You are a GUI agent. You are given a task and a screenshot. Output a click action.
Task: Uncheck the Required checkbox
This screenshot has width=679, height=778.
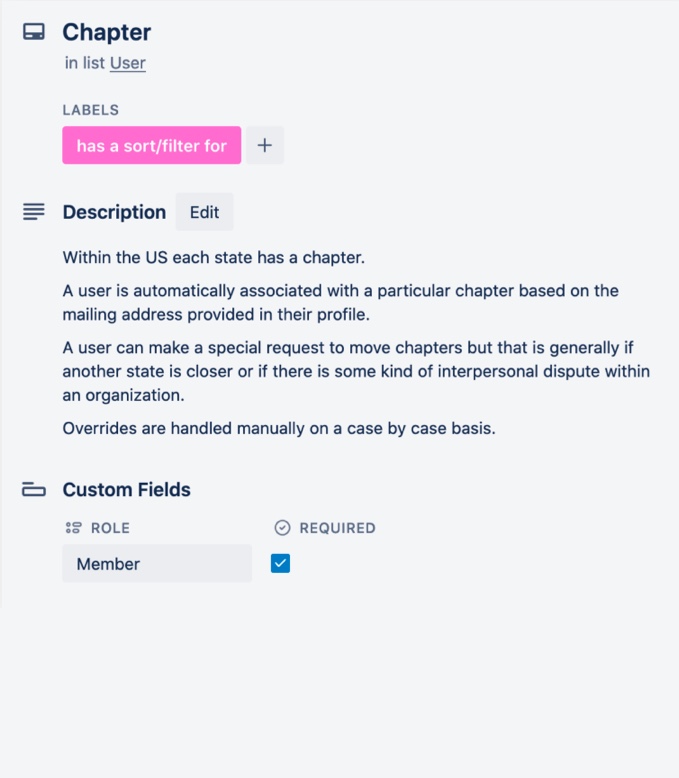280,564
